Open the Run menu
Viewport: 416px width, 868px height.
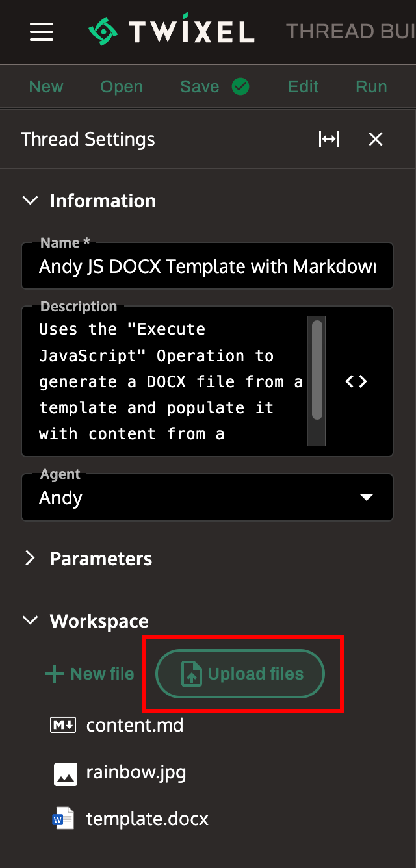coord(370,86)
